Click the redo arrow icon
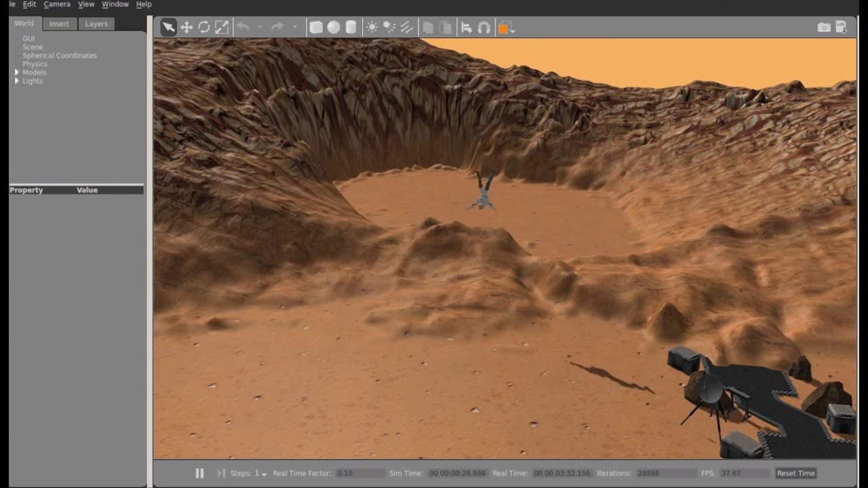Screen dimensions: 868x488 point(277,27)
